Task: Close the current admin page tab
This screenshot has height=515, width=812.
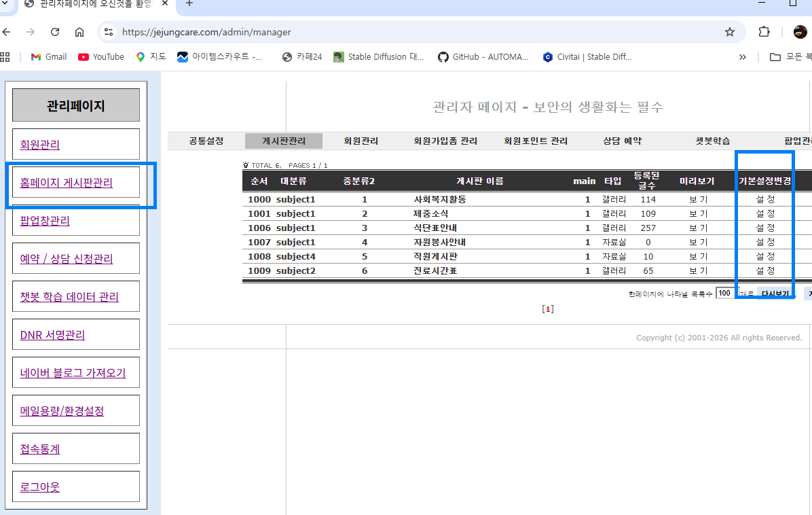Action: click(165, 3)
